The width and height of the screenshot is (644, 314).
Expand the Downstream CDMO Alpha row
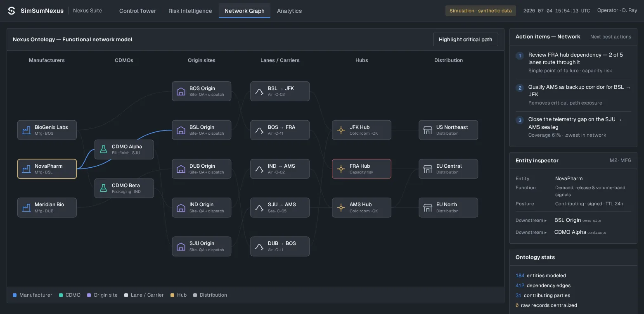coord(573,232)
